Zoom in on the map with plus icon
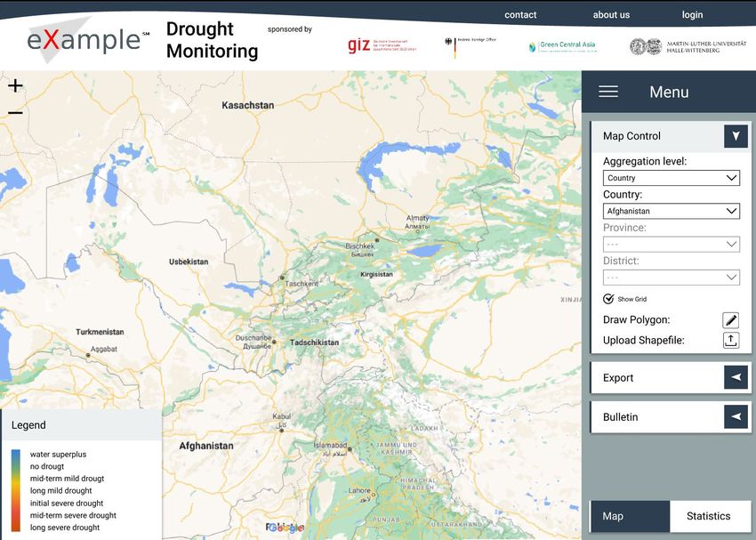The height and width of the screenshot is (540, 756). coord(15,85)
